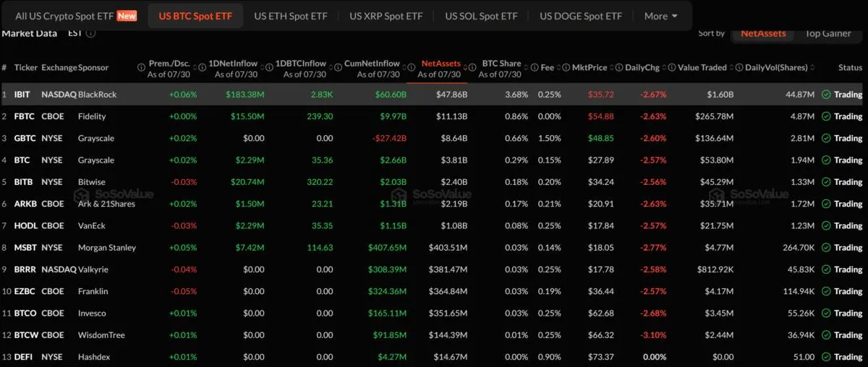This screenshot has height=367, width=868.
Task: Click BTCO market price $62.68
Action: pyautogui.click(x=600, y=314)
